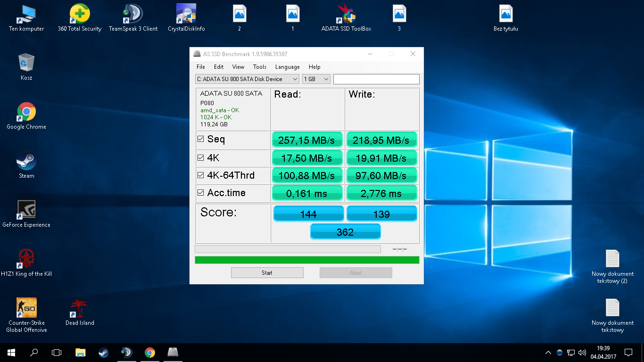
Task: Show hidden system tray icons
Action: [548, 352]
